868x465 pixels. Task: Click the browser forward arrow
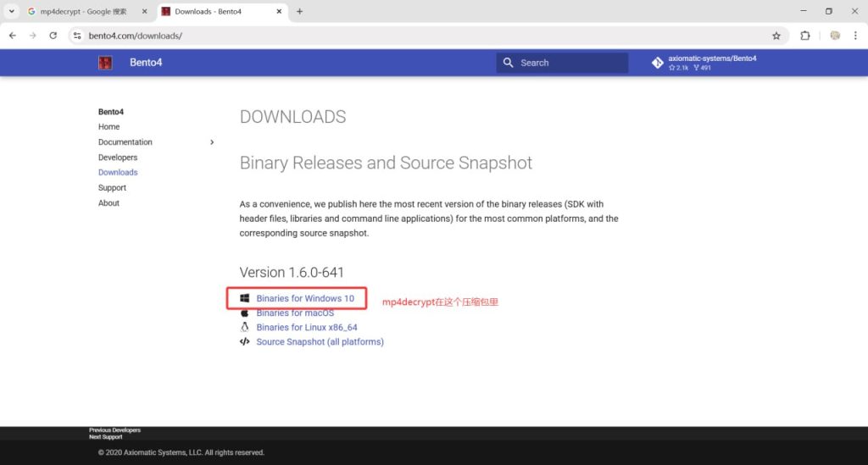(x=33, y=36)
